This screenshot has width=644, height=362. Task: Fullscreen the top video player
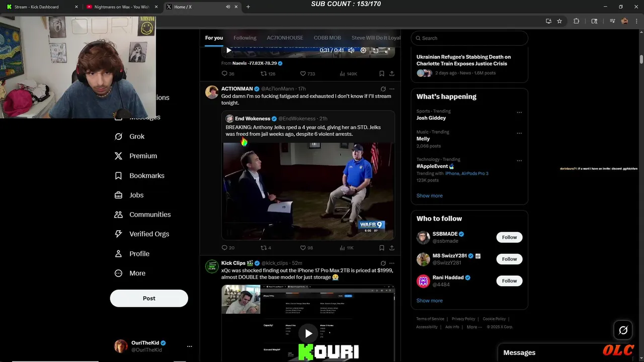387,50
